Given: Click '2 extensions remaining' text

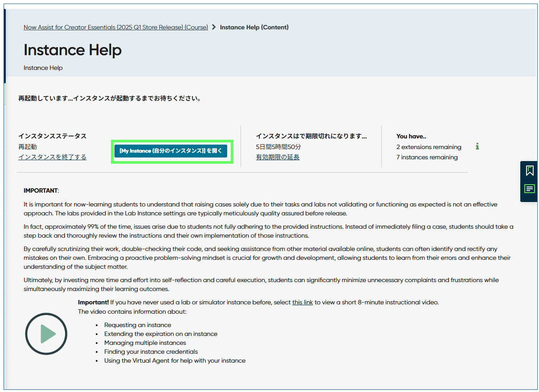Looking at the screenshot, I should (429, 147).
